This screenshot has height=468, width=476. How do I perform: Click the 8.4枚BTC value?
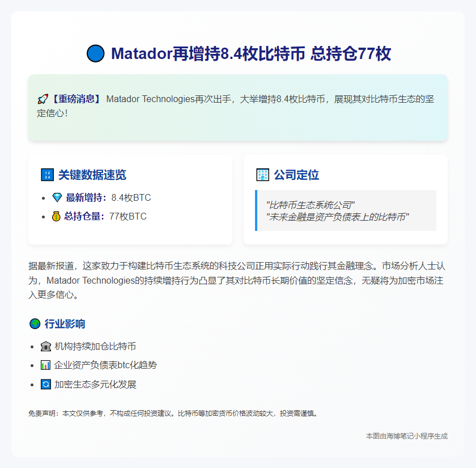(x=131, y=198)
